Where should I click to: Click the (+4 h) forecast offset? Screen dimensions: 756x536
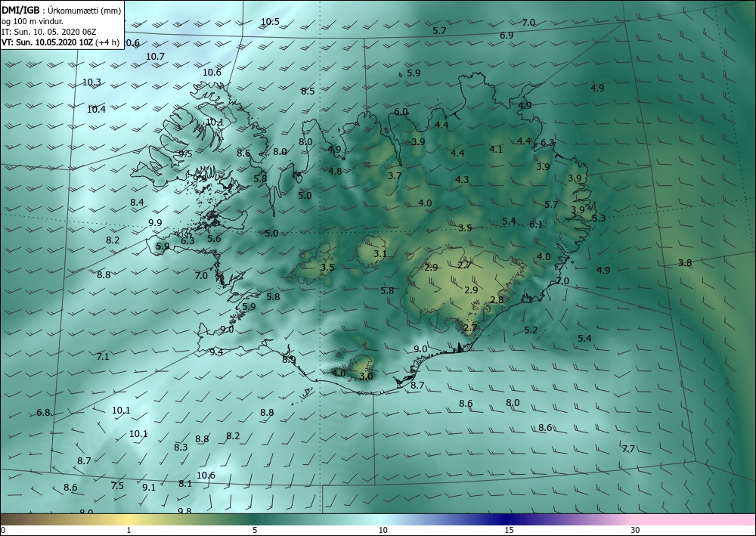coord(107,42)
